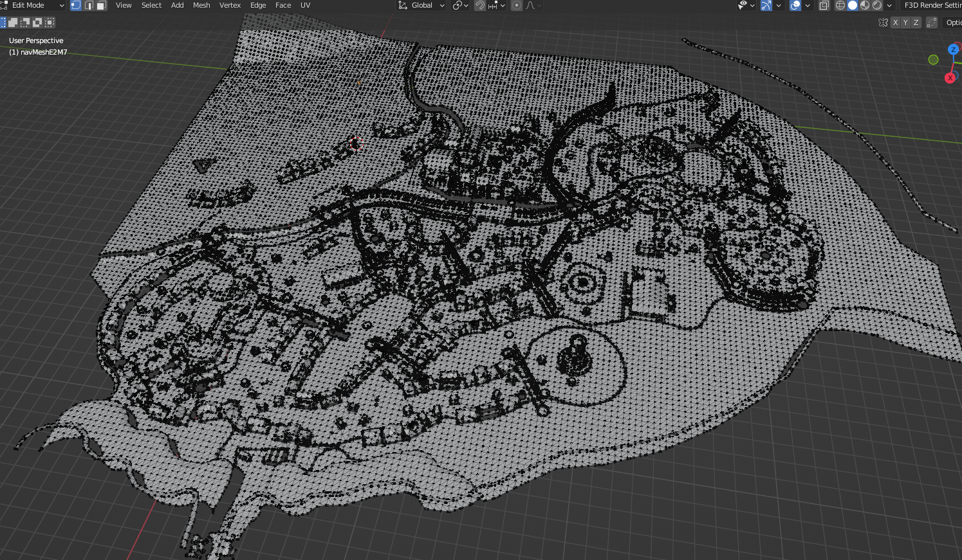Enable wireframe viewport shading
This screenshot has width=962, height=560.
[x=840, y=5]
